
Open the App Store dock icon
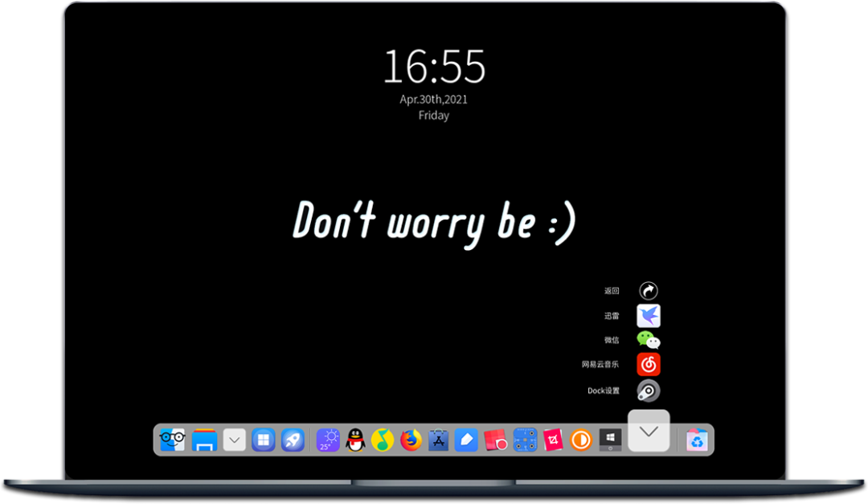(x=438, y=440)
